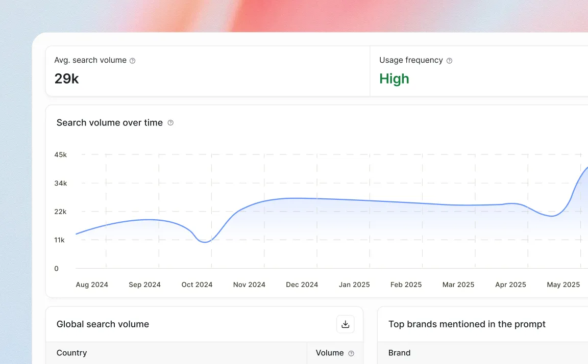Click Top brands mentioned in the prompt heading

pyautogui.click(x=467, y=324)
